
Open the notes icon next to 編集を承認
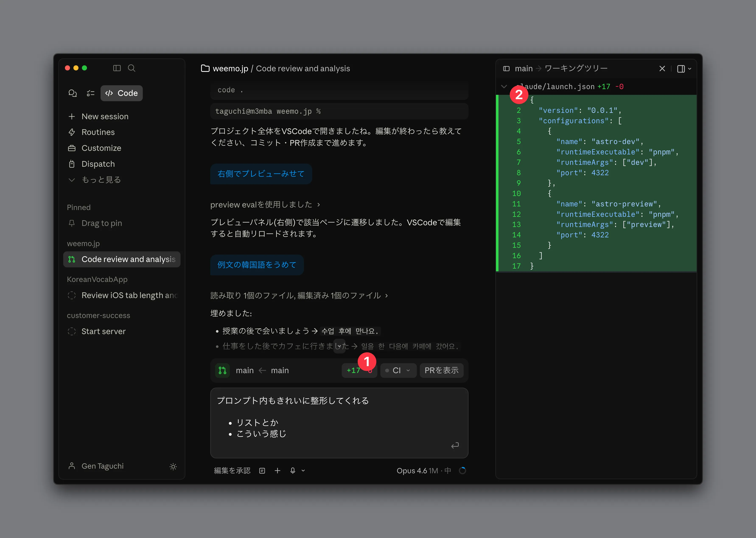pyautogui.click(x=262, y=470)
